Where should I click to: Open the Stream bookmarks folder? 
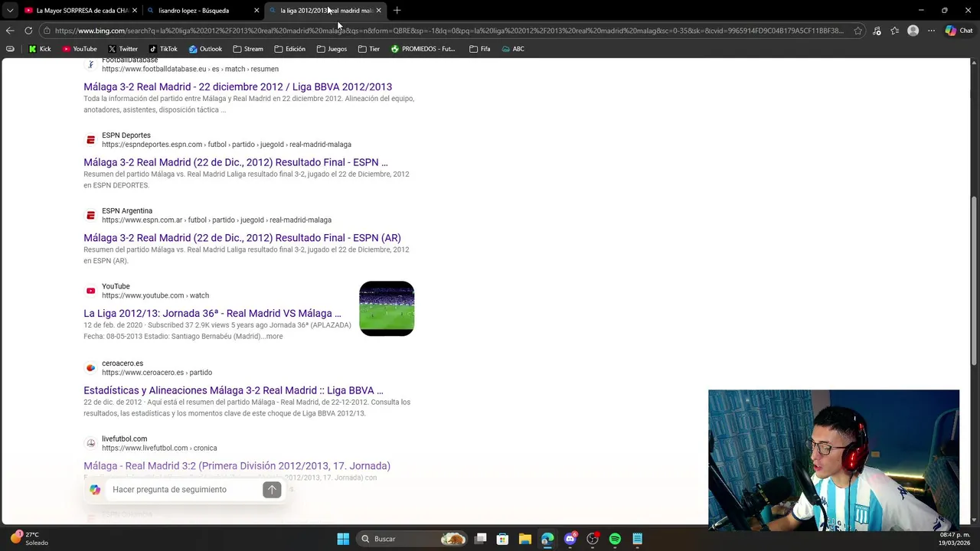[x=248, y=49]
